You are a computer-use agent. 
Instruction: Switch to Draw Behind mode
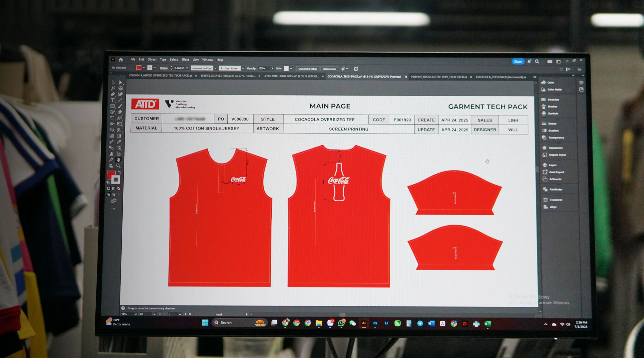[114, 195]
